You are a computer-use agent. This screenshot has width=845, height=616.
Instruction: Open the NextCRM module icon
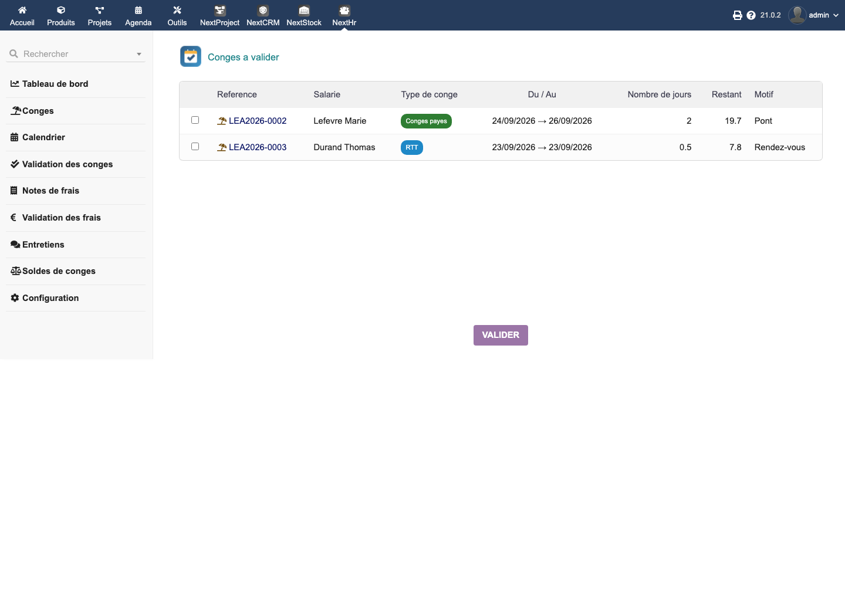pyautogui.click(x=263, y=11)
